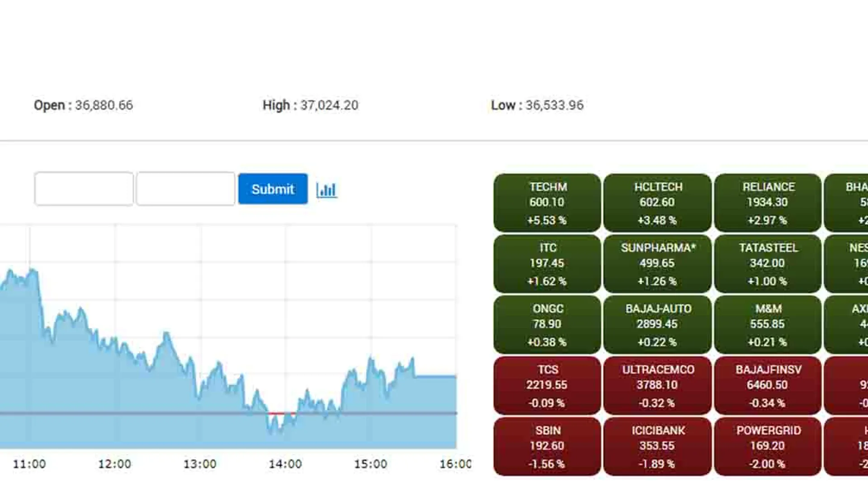Click the Open value 36,880.66
Viewport: 868px width, 481px height.
104,105
